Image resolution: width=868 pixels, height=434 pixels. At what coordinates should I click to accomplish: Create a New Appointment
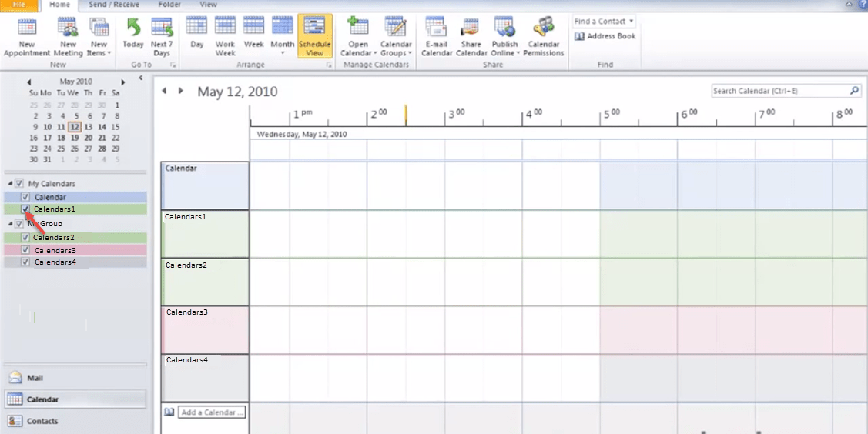pyautogui.click(x=26, y=36)
